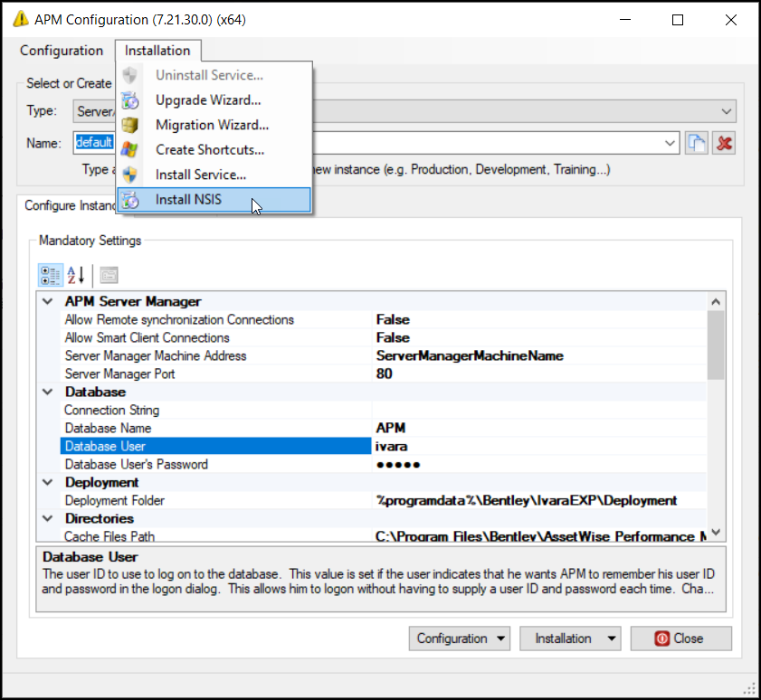Click the False value for Remote synchronization
Viewport: 761px width, 700px height.
[538, 319]
